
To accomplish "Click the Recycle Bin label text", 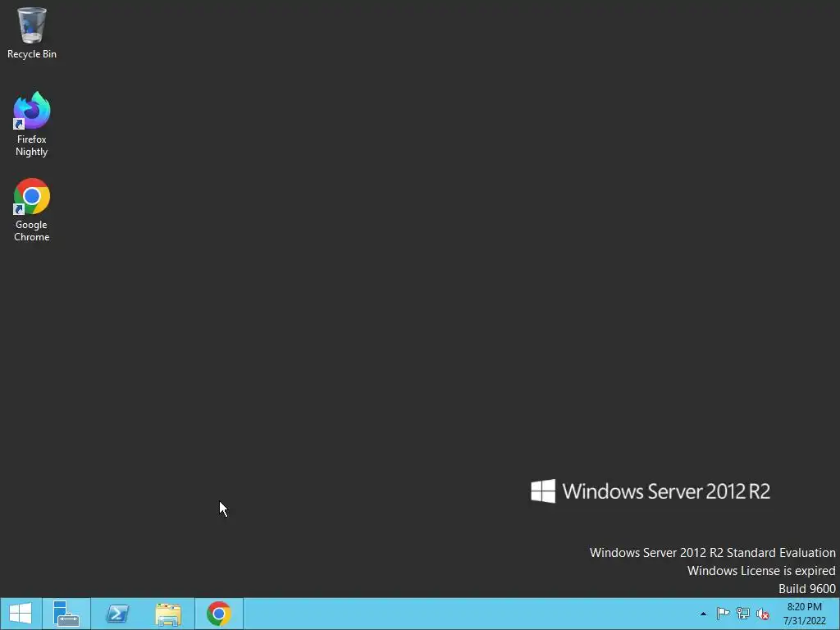I will pos(32,54).
